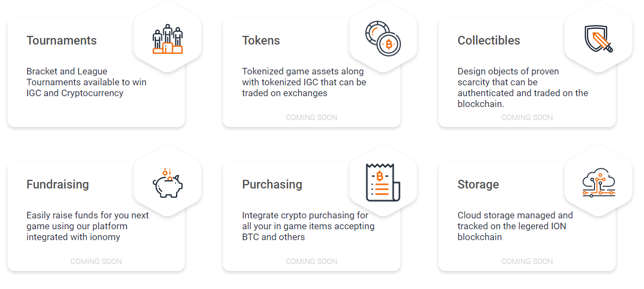Open the Storage heading

point(478,184)
